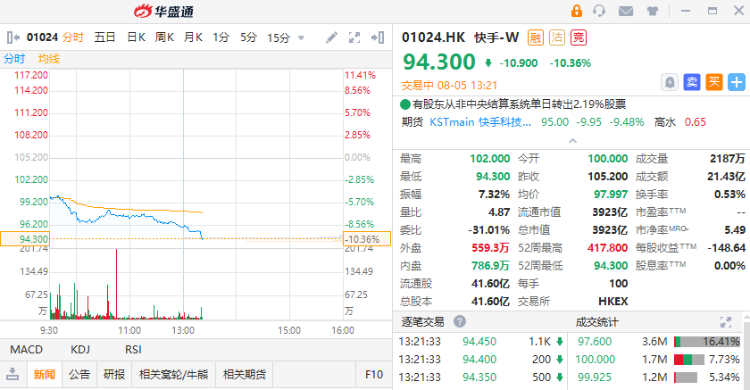Viewport: 750px width, 390px height.
Task: Set price alert bell icon
Action: tap(670, 82)
